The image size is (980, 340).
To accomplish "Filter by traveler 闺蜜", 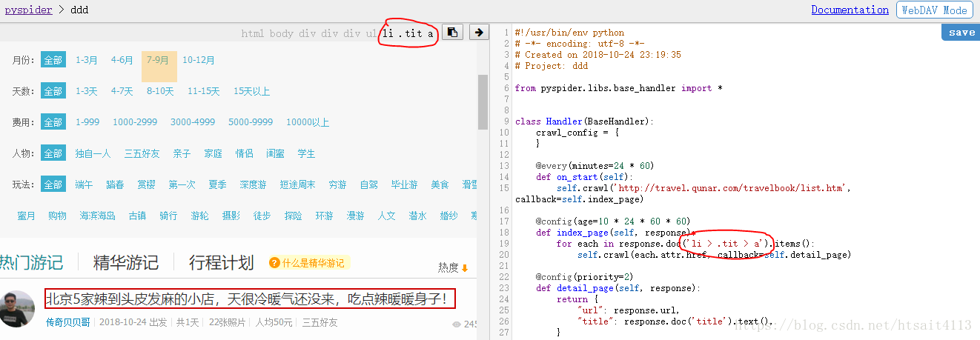I will (276, 153).
